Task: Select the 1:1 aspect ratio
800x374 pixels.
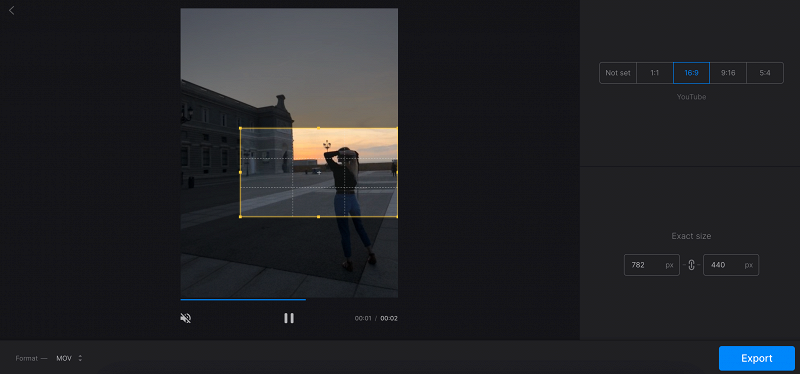Action: coord(655,73)
